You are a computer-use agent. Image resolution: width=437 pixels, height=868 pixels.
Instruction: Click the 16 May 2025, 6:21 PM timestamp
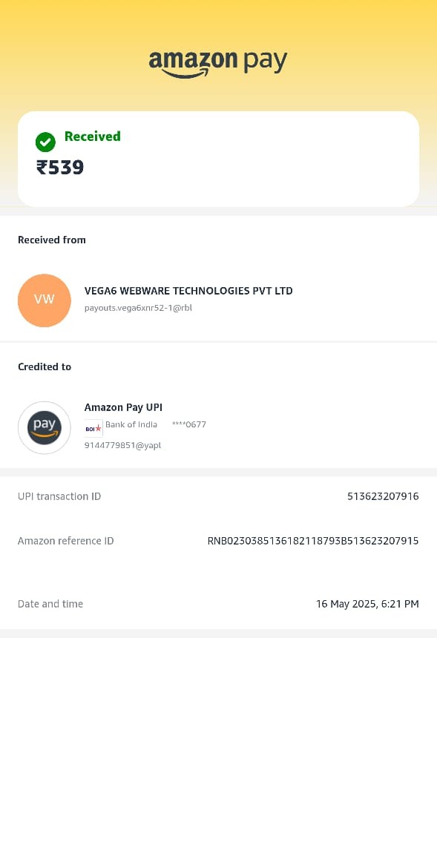(x=367, y=604)
